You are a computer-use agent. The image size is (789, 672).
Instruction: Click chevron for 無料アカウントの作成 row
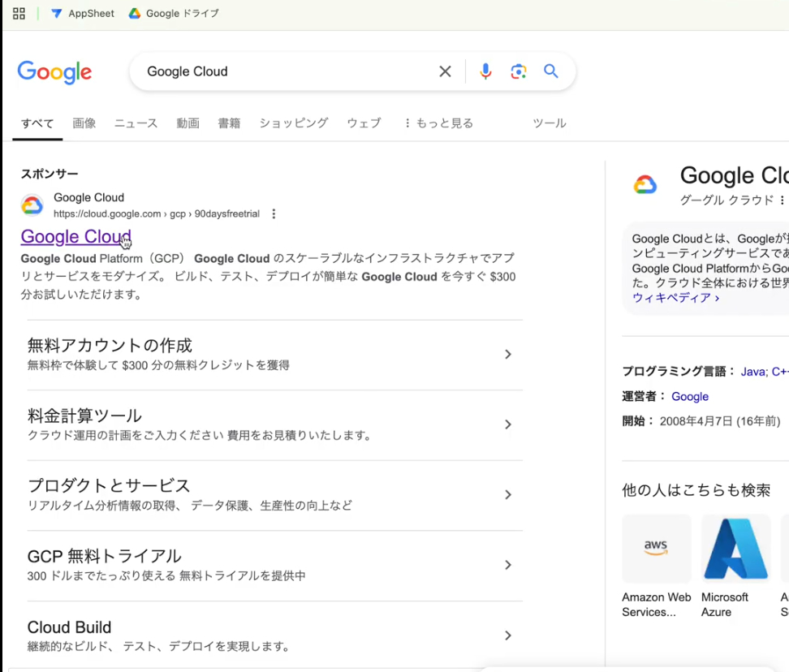click(508, 355)
